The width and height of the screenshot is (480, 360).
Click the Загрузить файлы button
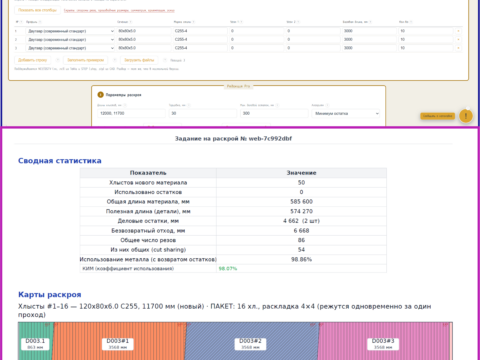click(139, 60)
